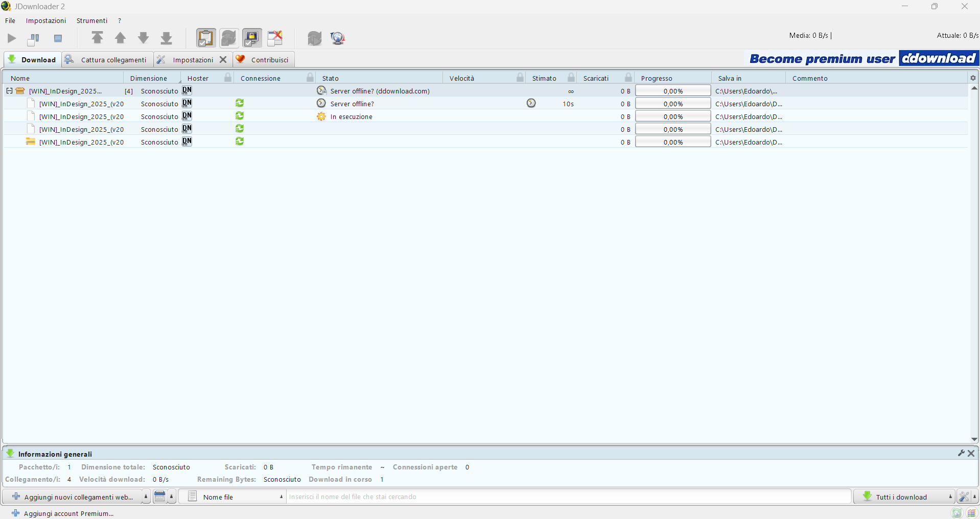Close the Informazioni generali panel
The height and width of the screenshot is (519, 980).
pyautogui.click(x=971, y=453)
